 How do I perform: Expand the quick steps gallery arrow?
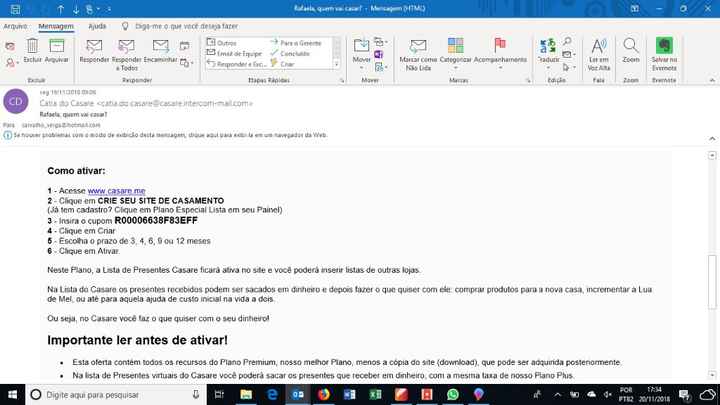[337, 64]
